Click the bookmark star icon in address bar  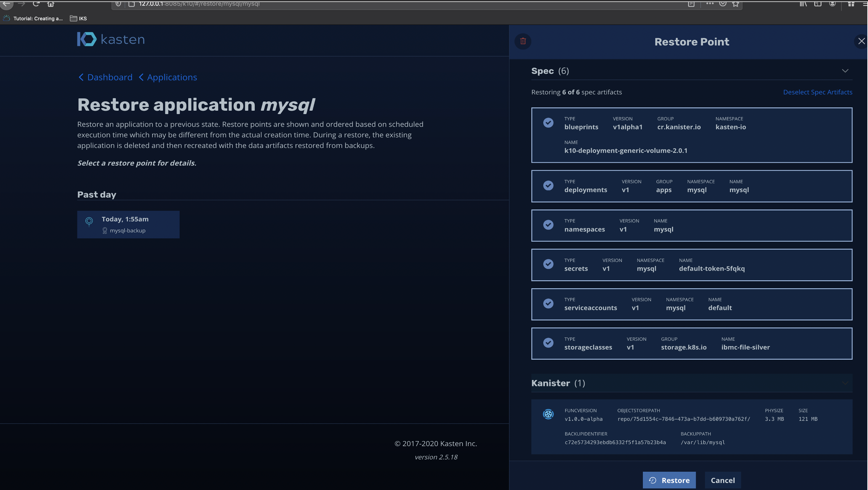[736, 4]
